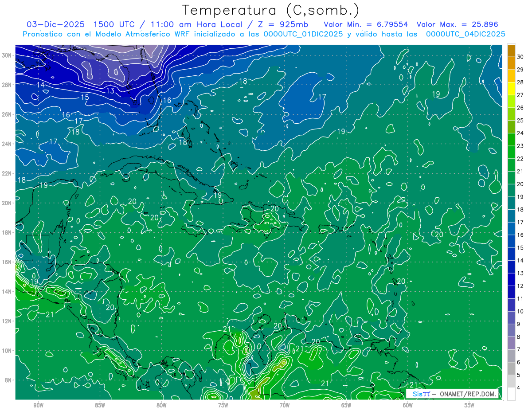Click the 'Valor Max. = 25.896' value
The width and height of the screenshot is (532, 411).
457,24
